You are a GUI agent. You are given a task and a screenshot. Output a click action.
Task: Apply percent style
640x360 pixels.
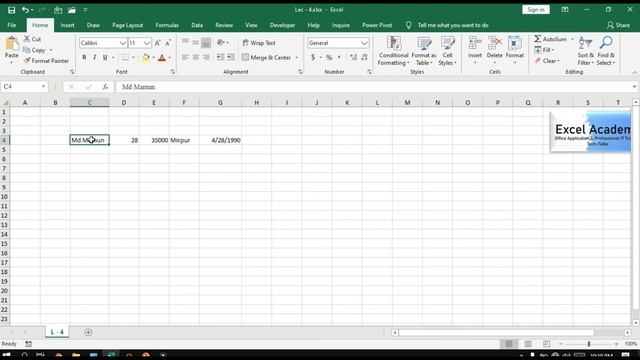(x=329, y=58)
